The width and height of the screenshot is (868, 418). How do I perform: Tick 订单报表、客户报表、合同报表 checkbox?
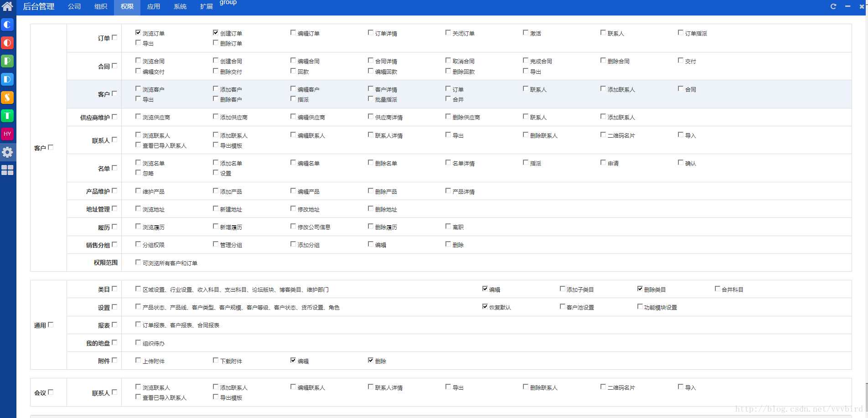point(138,325)
